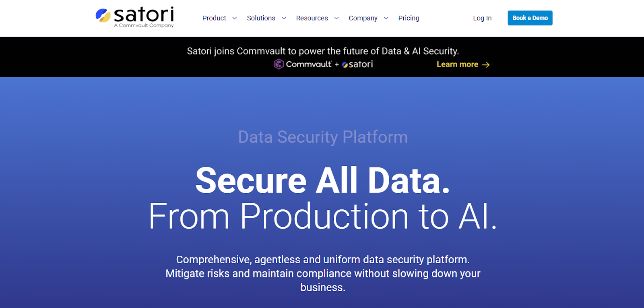644x308 pixels.
Task: Select Pricing in the navigation bar
Action: pos(409,18)
